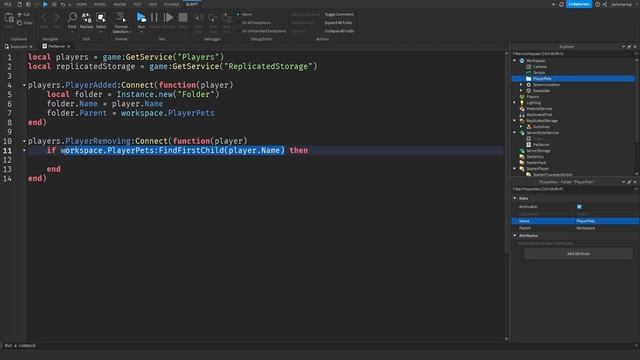Click the Replace tool icon
Screen dimensions: 640x360
coord(87,17)
